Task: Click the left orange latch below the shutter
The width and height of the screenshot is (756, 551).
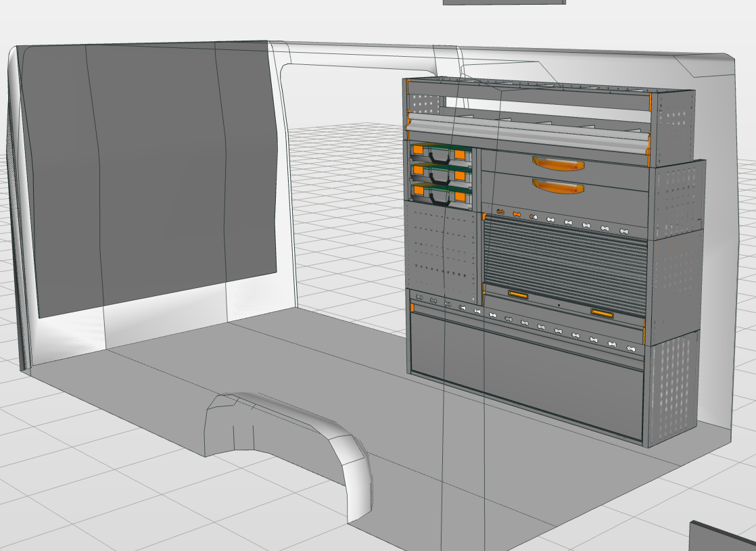Action: point(518,294)
